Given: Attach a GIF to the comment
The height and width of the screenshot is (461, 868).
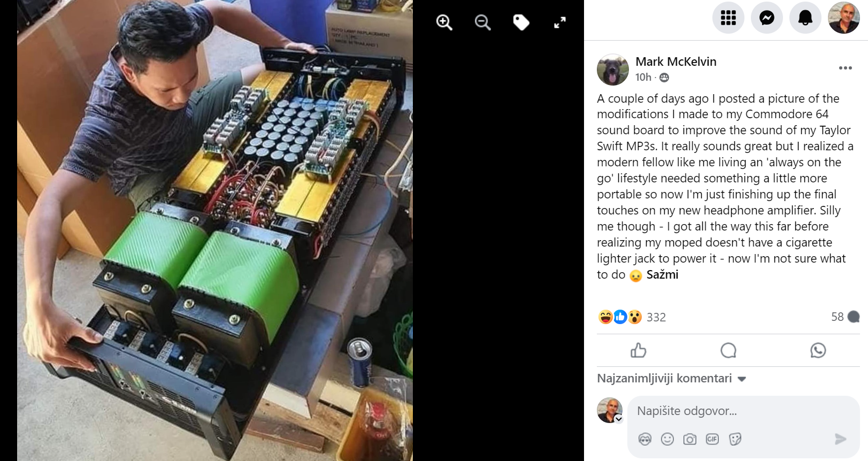Looking at the screenshot, I should click(712, 439).
